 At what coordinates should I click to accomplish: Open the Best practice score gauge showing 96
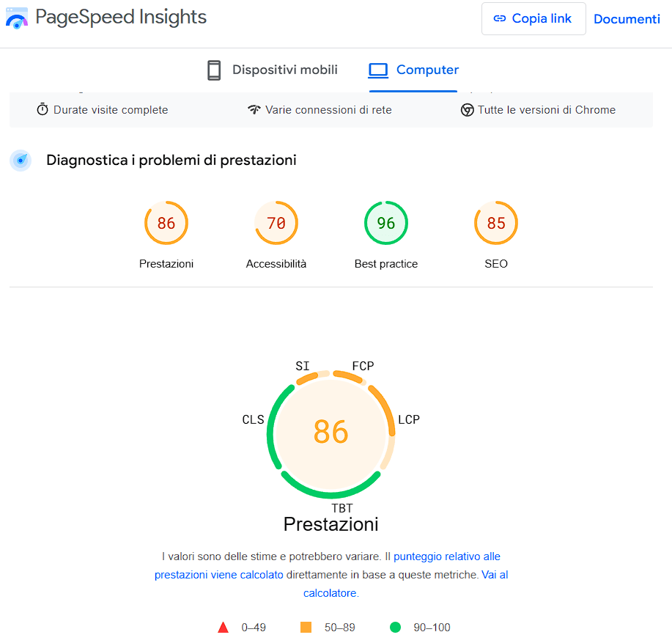[385, 223]
